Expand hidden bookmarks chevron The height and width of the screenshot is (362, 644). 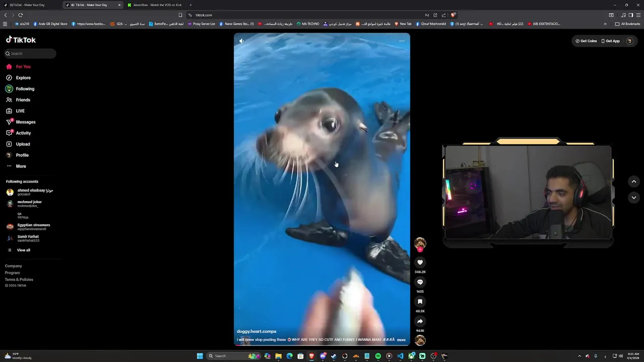point(605,24)
